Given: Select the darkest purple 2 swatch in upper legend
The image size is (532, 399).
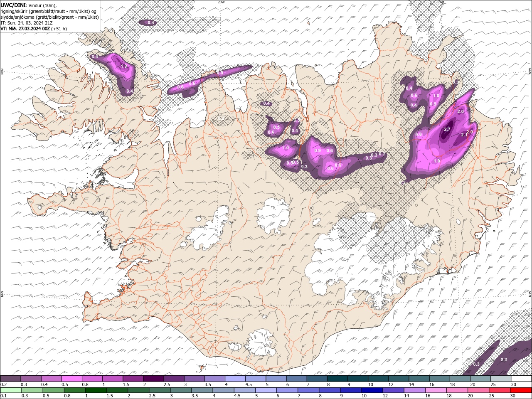Looking at the screenshot, I should (153, 379).
